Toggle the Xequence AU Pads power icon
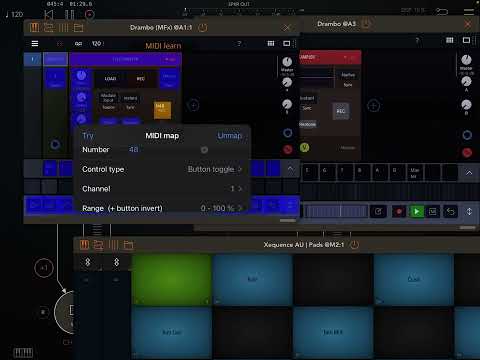The image size is (480, 360). 354,245
